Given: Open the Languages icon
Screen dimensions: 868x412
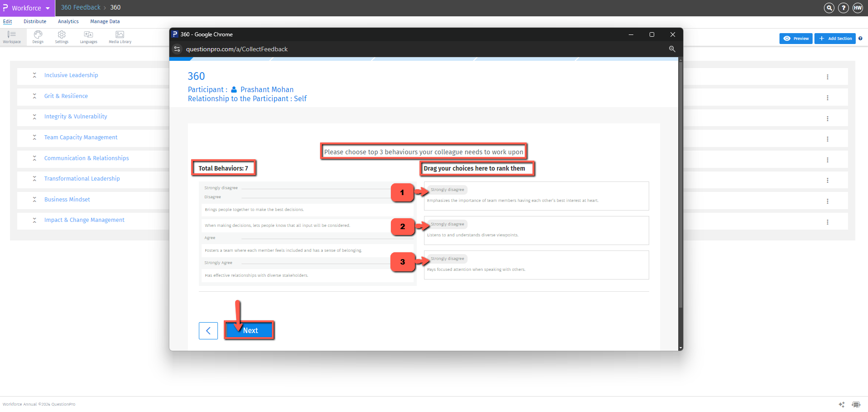Looking at the screenshot, I should pyautogui.click(x=89, y=37).
